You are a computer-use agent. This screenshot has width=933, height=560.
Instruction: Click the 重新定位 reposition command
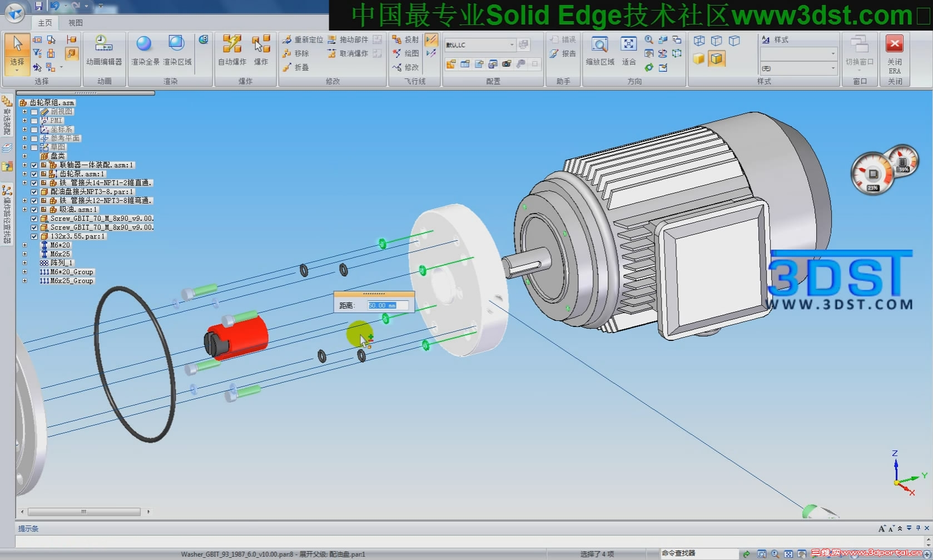tap(302, 40)
